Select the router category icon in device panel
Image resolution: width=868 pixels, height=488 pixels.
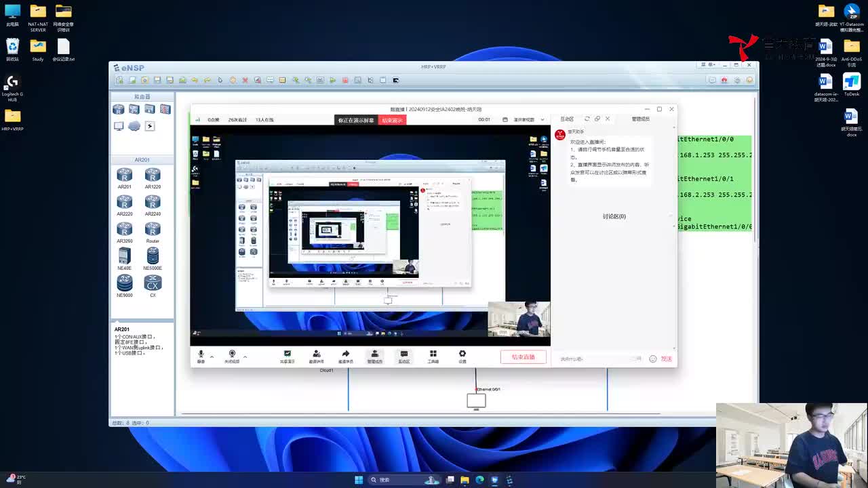pos(119,109)
